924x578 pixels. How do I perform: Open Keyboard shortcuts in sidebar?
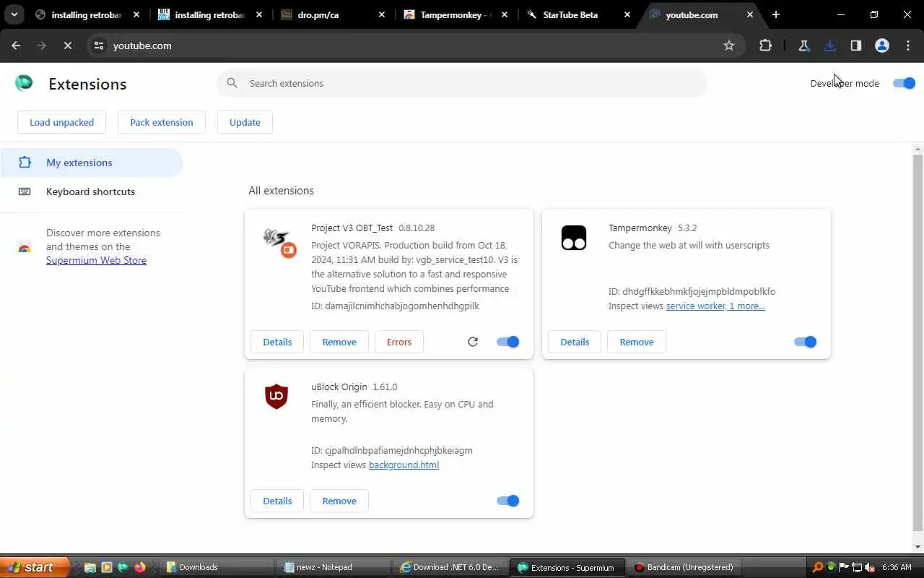coord(91,191)
